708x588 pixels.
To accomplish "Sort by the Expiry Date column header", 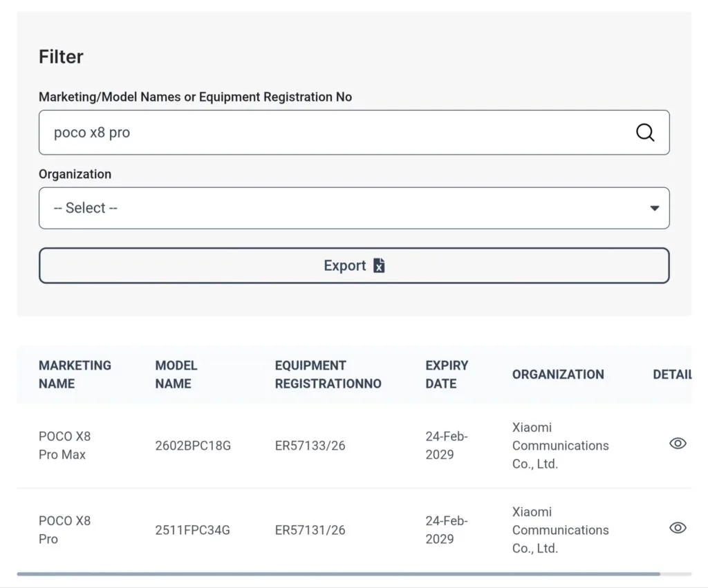I will click(x=447, y=374).
